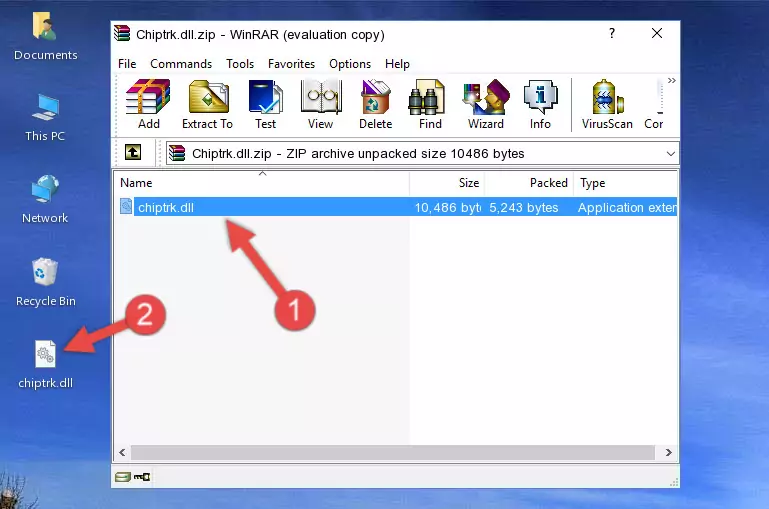769x509 pixels.
Task: Click the 10,486 bytes size cell
Action: coord(447,207)
